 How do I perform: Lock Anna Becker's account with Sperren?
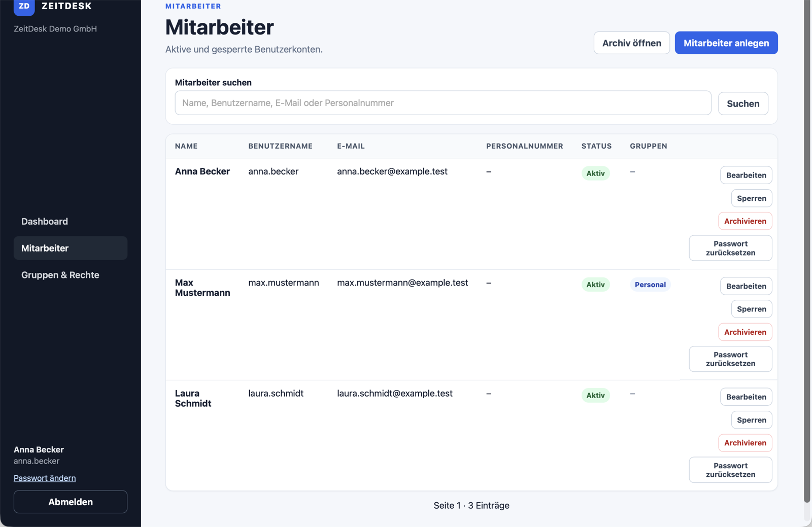click(752, 198)
